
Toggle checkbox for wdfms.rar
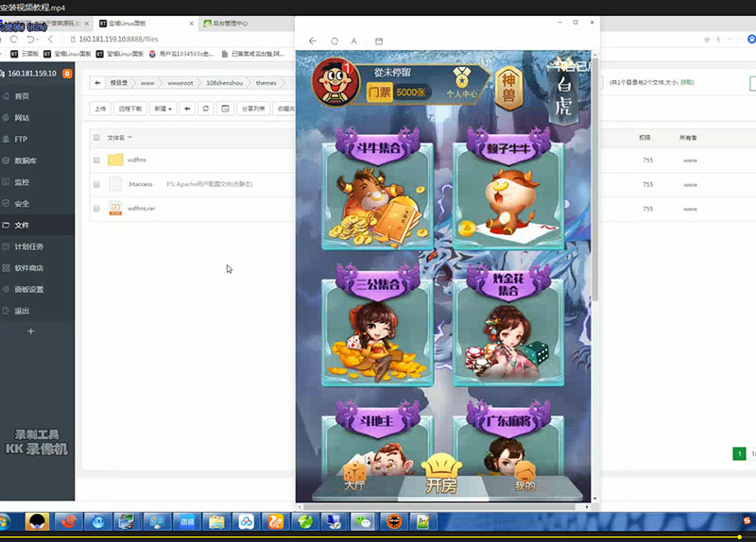[96, 209]
